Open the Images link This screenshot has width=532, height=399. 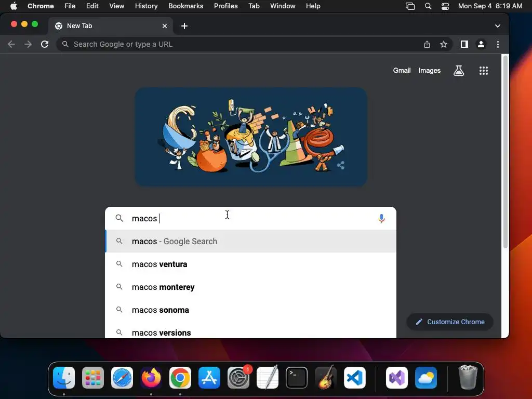(x=430, y=71)
